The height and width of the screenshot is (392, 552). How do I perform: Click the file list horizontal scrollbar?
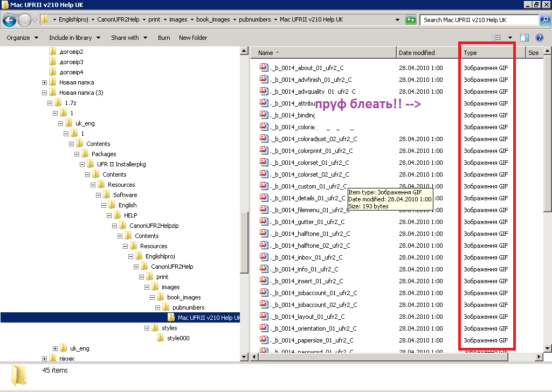(x=383, y=356)
